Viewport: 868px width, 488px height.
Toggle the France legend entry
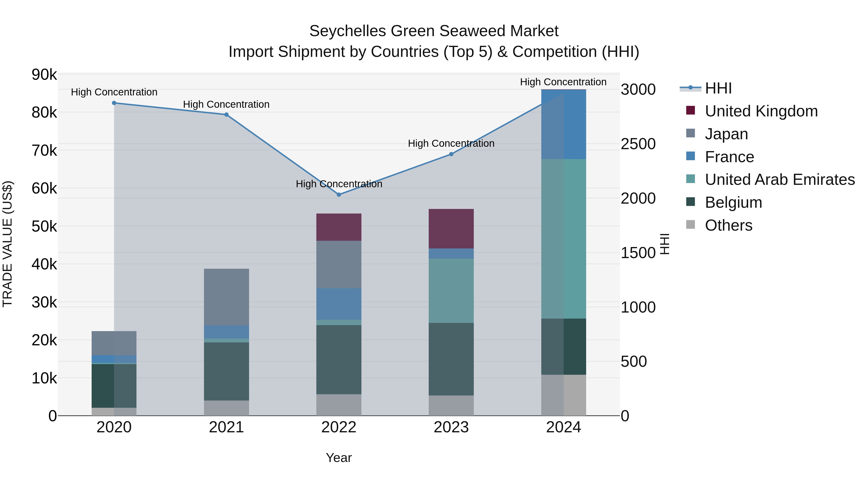pos(720,157)
